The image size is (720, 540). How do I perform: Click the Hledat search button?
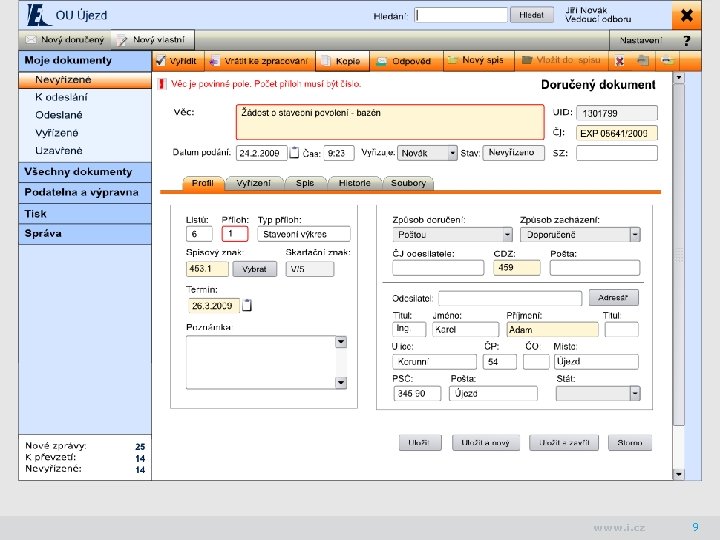[531, 15]
